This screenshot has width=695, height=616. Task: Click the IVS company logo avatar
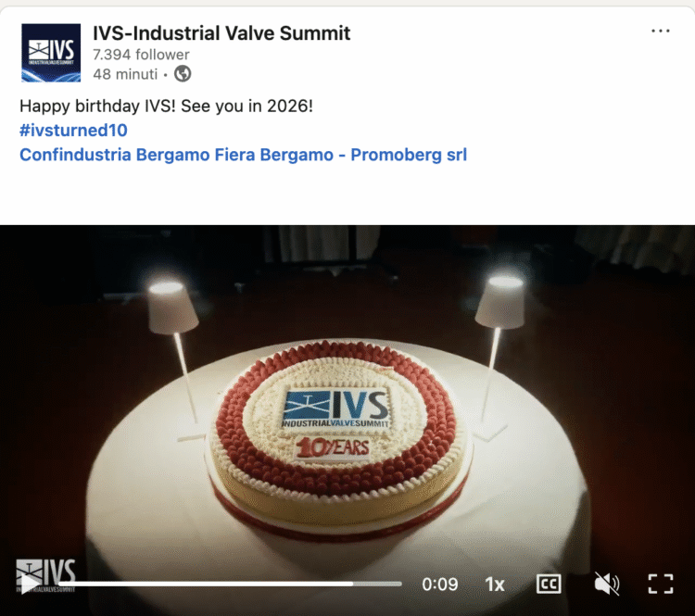point(51,53)
